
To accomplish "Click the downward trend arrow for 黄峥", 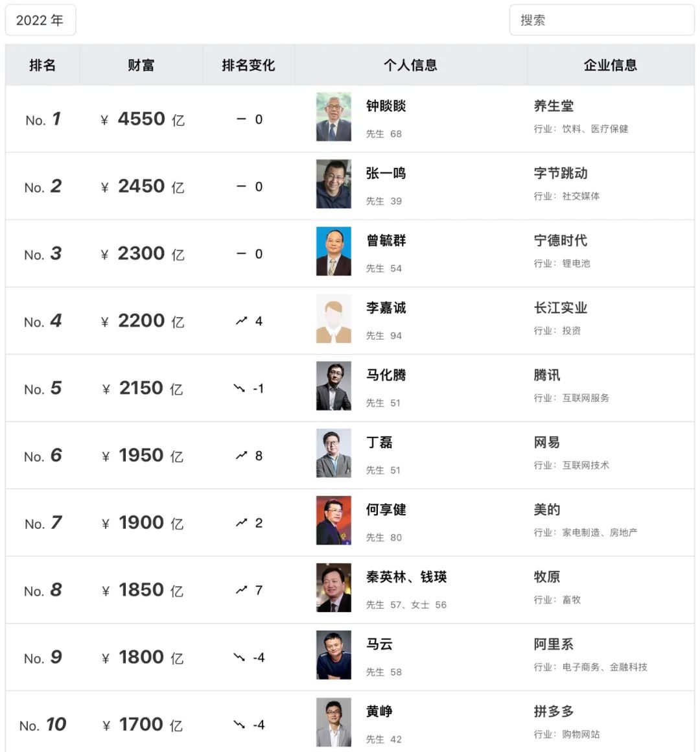I will coord(239,724).
